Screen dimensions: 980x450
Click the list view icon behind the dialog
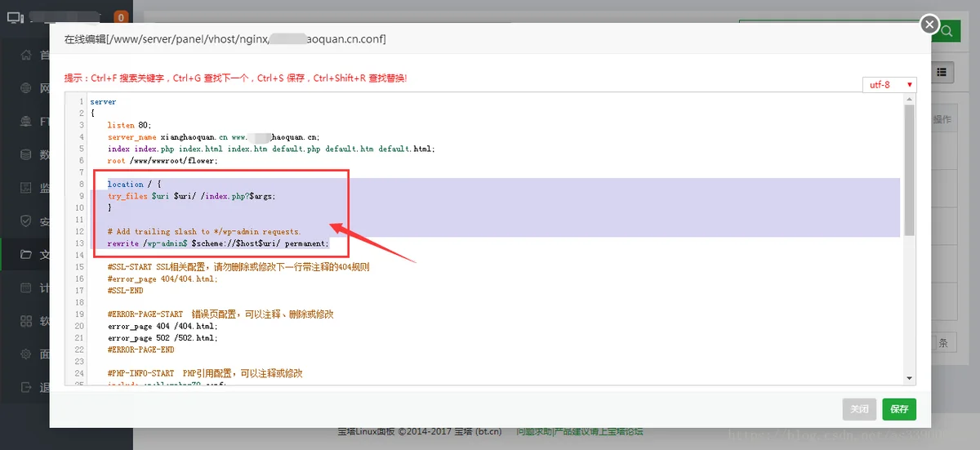click(x=942, y=73)
